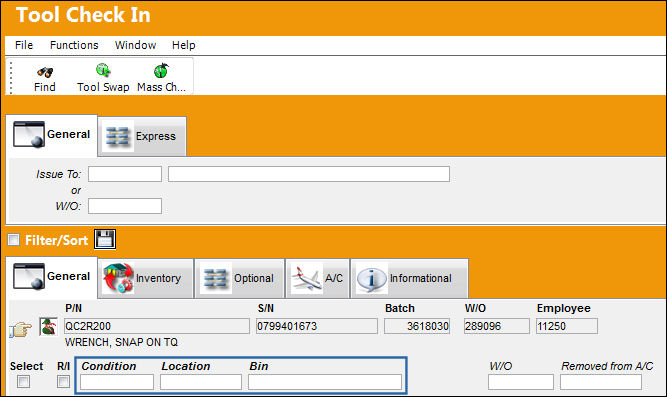Open the Help menu
The width and height of the screenshot is (667, 397).
coord(184,45)
